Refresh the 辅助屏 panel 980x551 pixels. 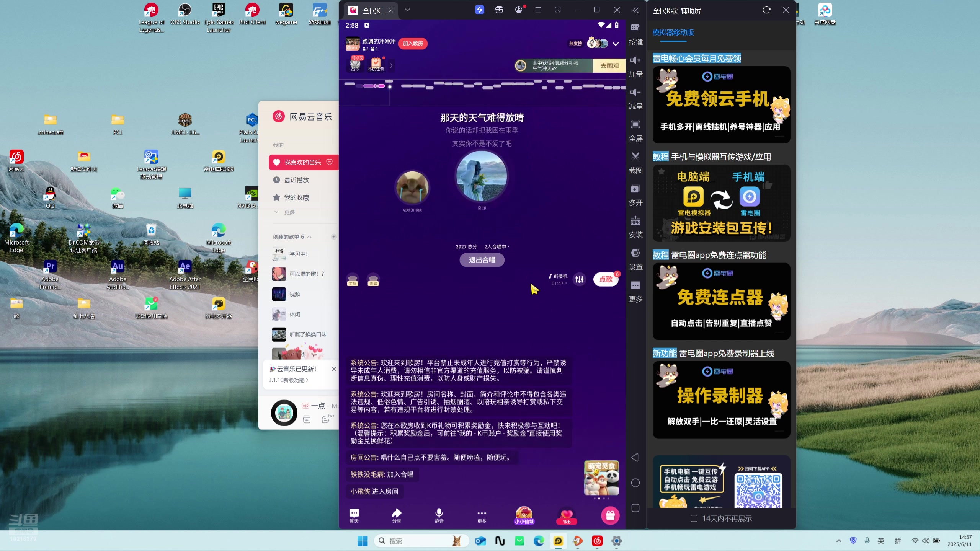coord(766,10)
